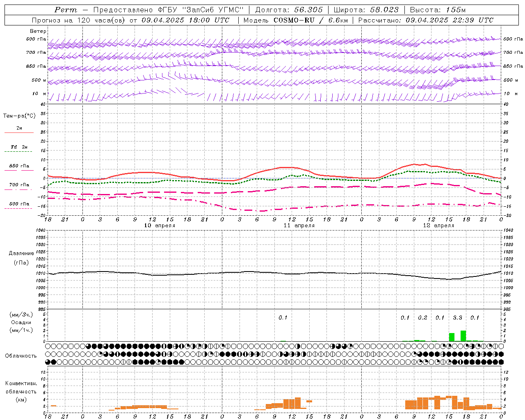Click the '0.2' precipitation amount value
The width and height of the screenshot is (525, 420).
pyautogui.click(x=422, y=317)
